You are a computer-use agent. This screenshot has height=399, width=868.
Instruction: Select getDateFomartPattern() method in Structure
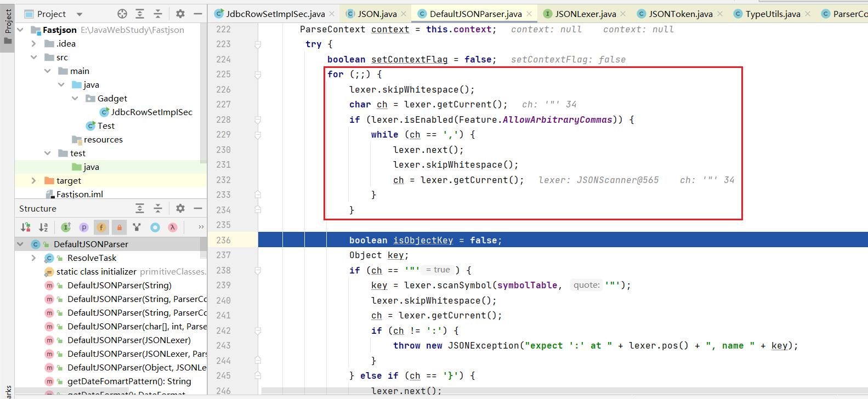(x=129, y=381)
